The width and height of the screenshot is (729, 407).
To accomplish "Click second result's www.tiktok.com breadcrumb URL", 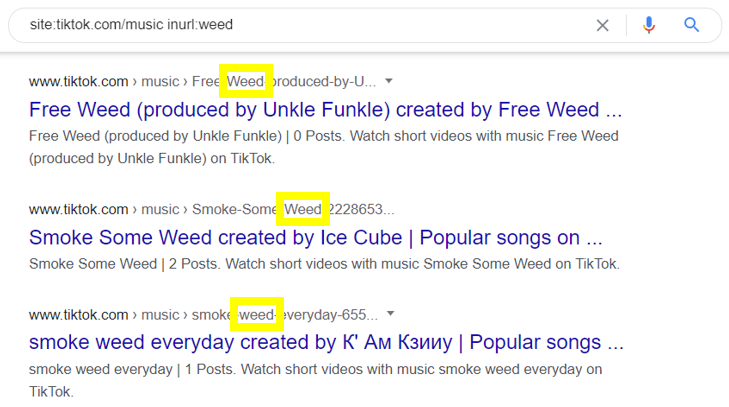I will pos(79,209).
